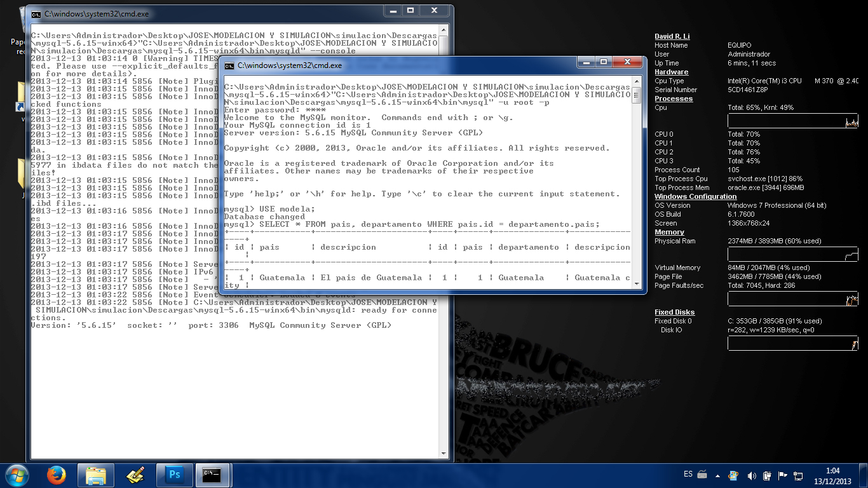The width and height of the screenshot is (868, 488).
Task: Open the volume speaker tray icon
Action: point(752,475)
